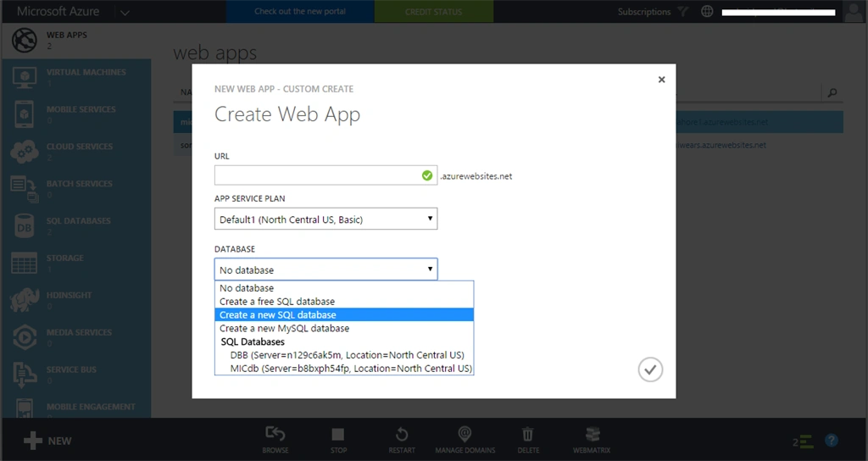Viewport: 868px width, 461px height.
Task: Click the New plus button
Action: tap(47, 441)
